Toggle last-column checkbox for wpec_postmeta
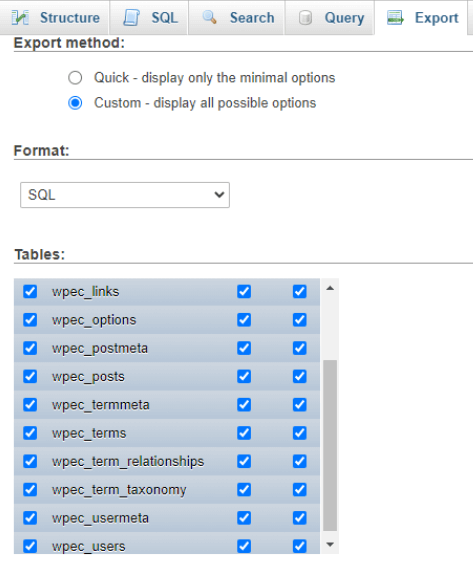Viewport: 473px width, 565px height. click(x=299, y=348)
